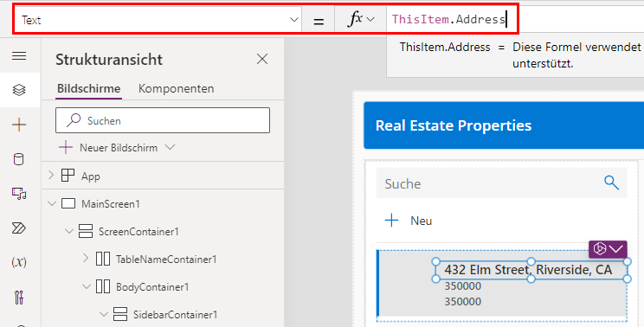Image resolution: width=644 pixels, height=327 pixels.
Task: Select BodyContainer1 in the tree
Action: 152,287
